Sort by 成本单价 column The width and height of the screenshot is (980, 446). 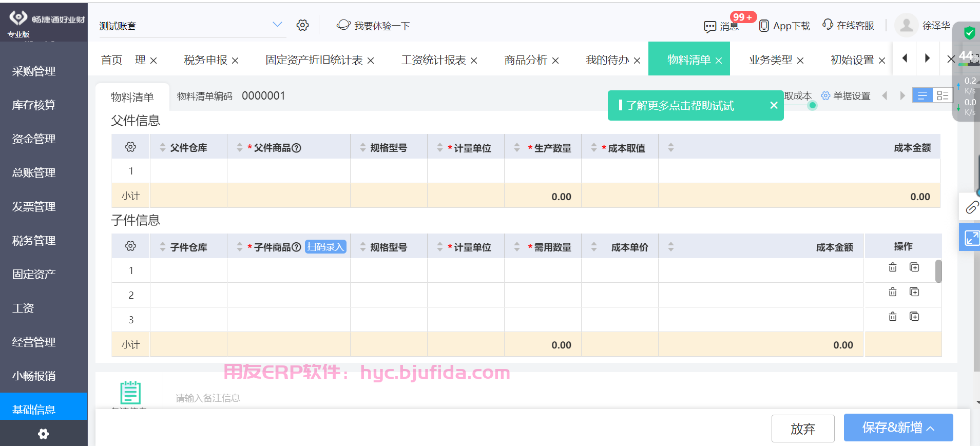pos(593,247)
